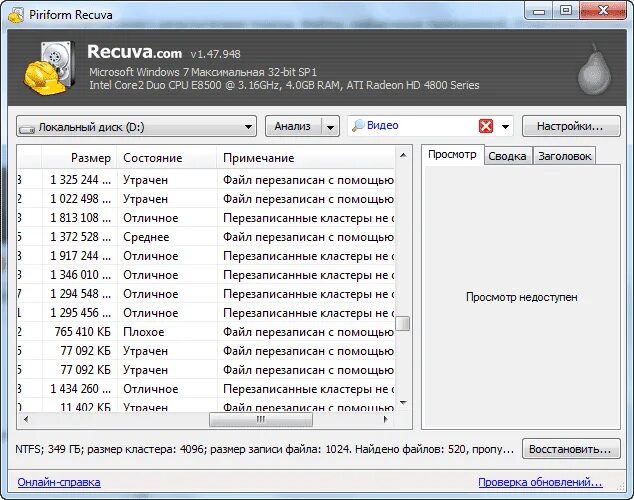Open Настройки... options dialog
The width and height of the screenshot is (634, 500).
(571, 126)
